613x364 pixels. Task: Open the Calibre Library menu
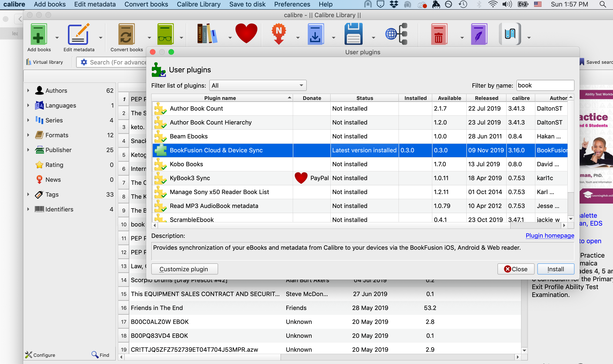point(199,4)
